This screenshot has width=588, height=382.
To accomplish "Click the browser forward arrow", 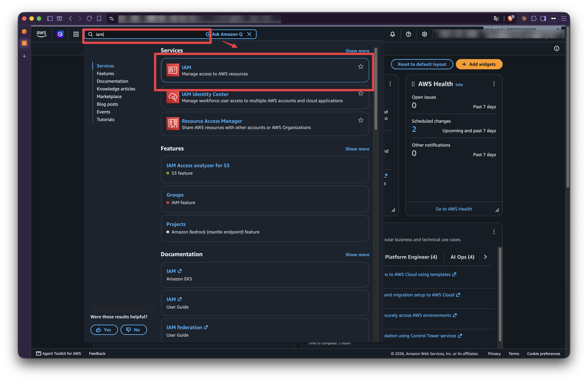I will point(80,19).
